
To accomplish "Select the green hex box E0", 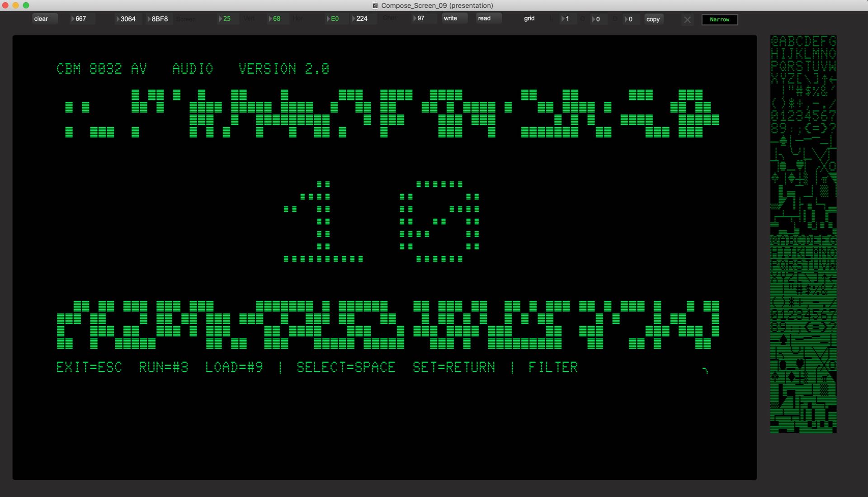I will pyautogui.click(x=335, y=19).
